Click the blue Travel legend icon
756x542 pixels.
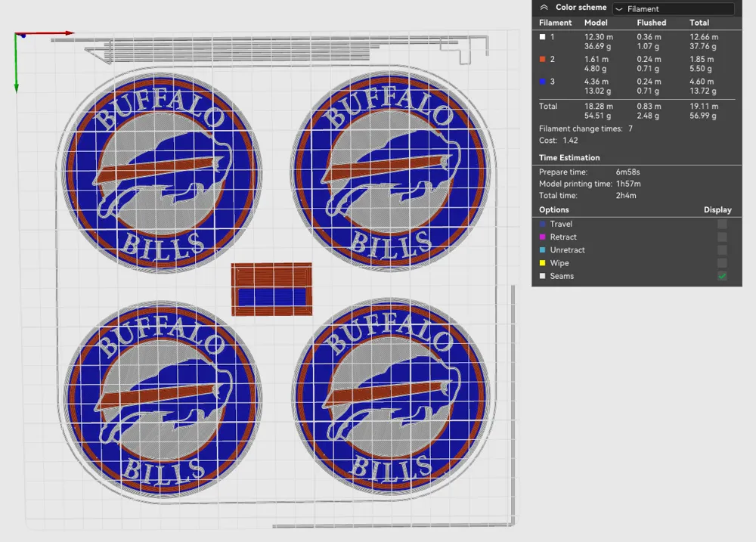(541, 224)
